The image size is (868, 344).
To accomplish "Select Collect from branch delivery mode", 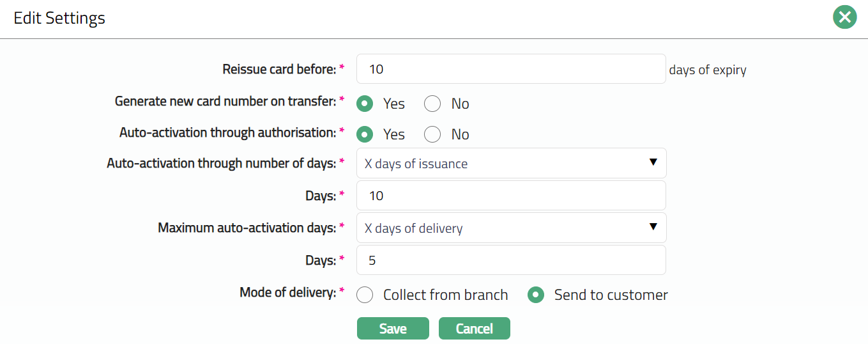I will pos(365,295).
